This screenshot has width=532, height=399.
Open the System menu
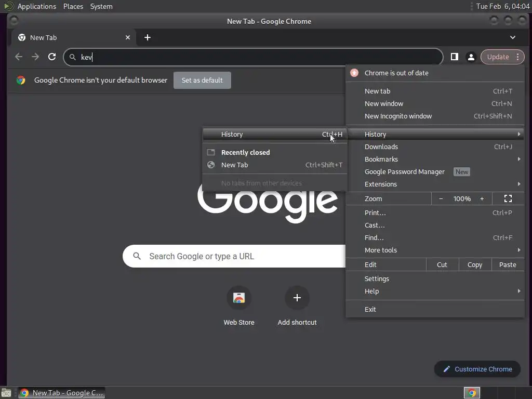[101, 6]
